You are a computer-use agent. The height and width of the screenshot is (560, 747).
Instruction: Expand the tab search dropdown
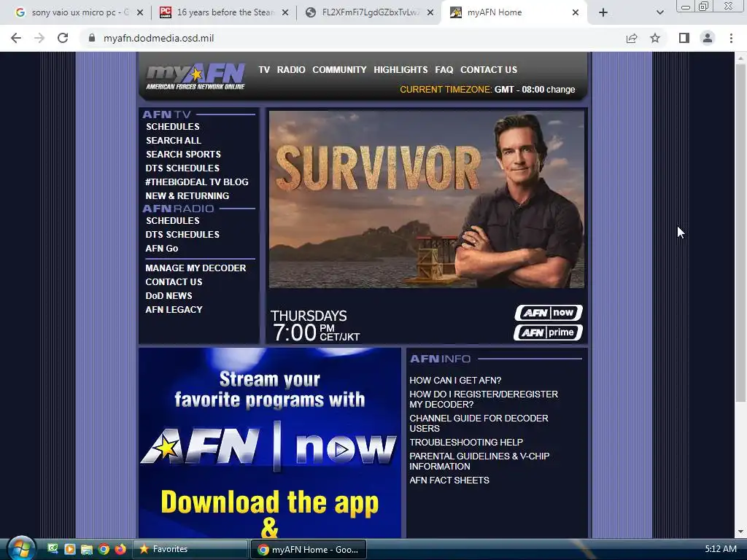click(659, 12)
